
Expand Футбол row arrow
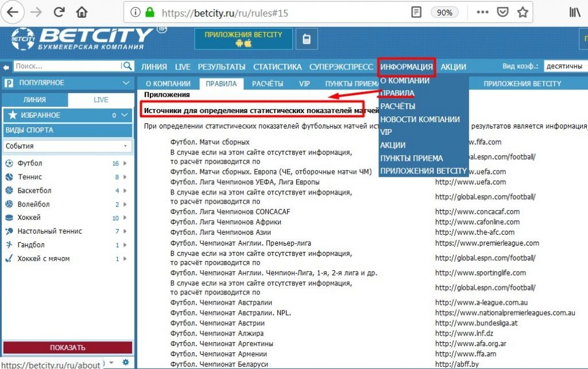click(x=125, y=164)
